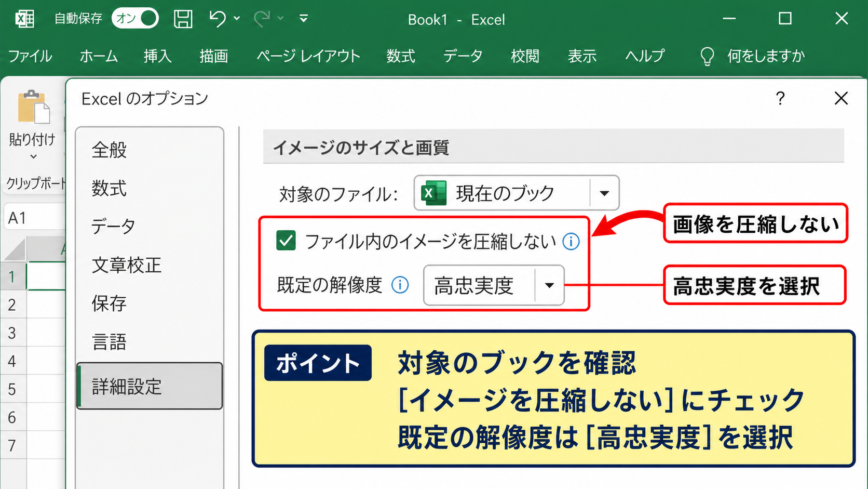The width and height of the screenshot is (868, 489).
Task: Click the Excel icon inside 現在のブック box
Action: coord(433,193)
